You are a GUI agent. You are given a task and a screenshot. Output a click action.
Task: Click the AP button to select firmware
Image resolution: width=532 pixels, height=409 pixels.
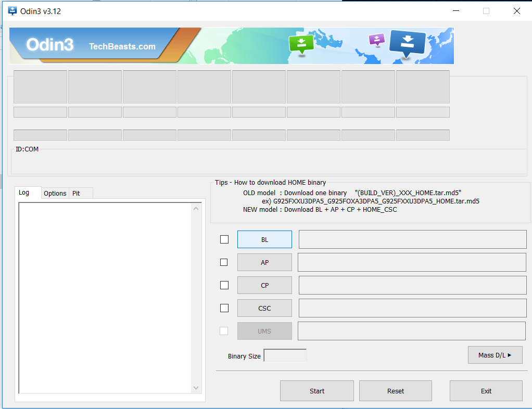[x=264, y=262]
